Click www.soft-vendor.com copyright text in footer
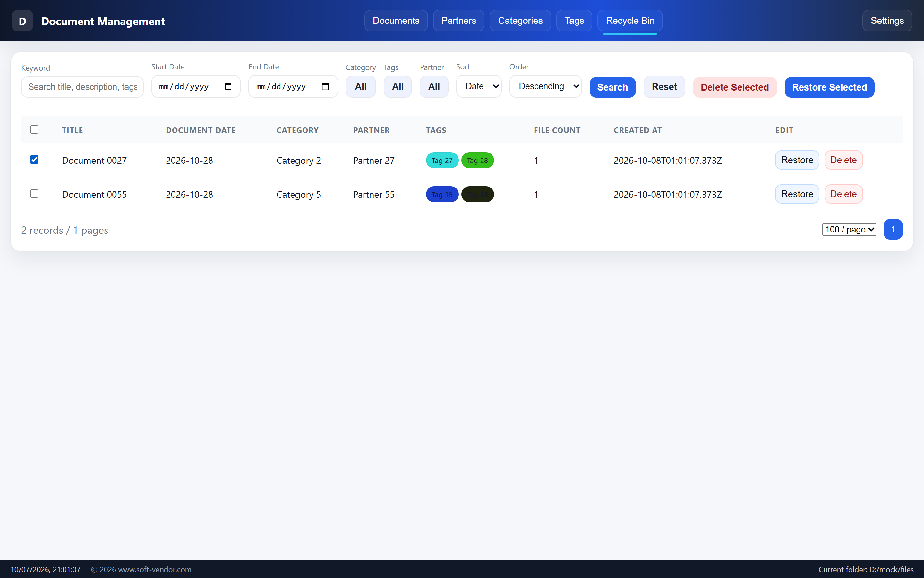 click(x=141, y=569)
